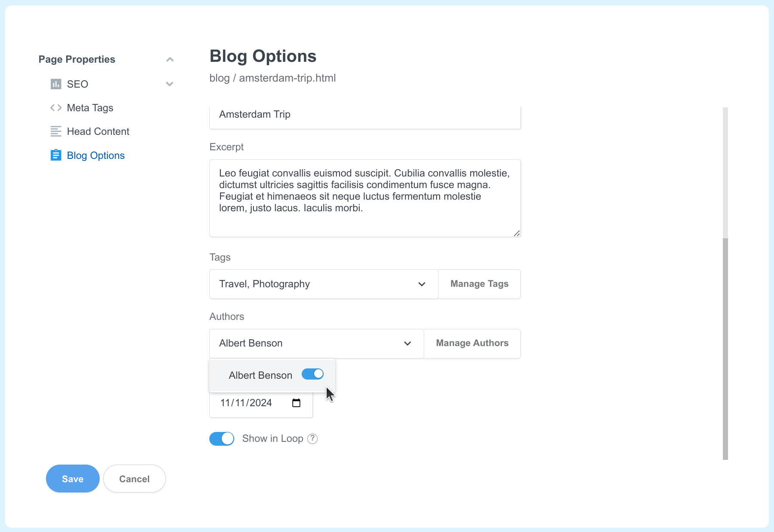The image size is (774, 532).
Task: Disable the Albert Benson author toggle
Action: point(312,374)
